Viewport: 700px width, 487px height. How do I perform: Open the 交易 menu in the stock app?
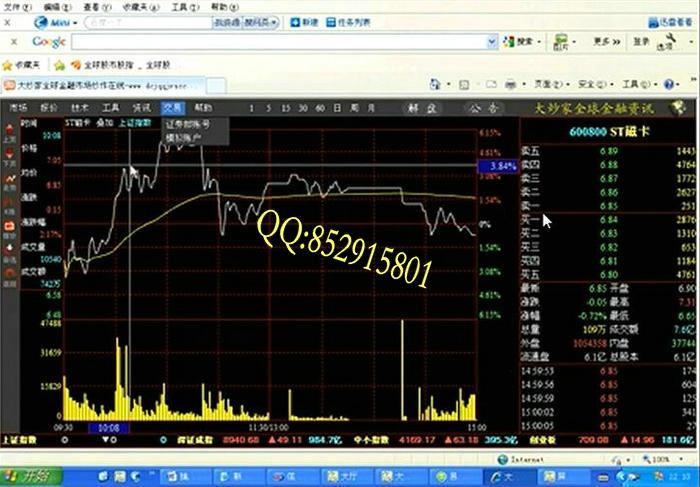coord(173,106)
